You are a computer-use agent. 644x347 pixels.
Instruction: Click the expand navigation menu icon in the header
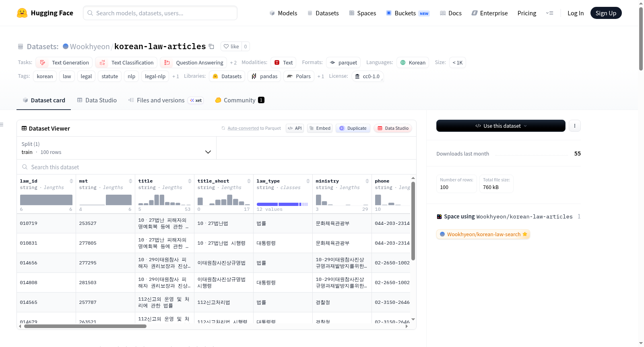click(549, 13)
